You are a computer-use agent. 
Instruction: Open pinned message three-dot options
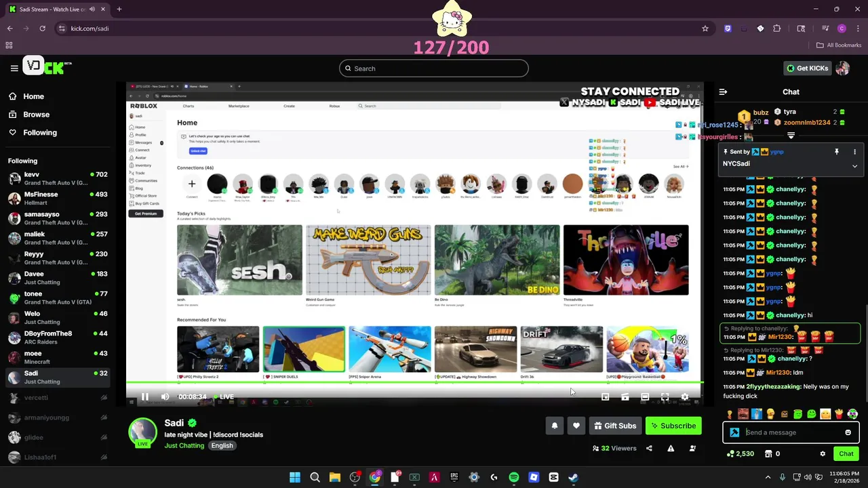[854, 152]
